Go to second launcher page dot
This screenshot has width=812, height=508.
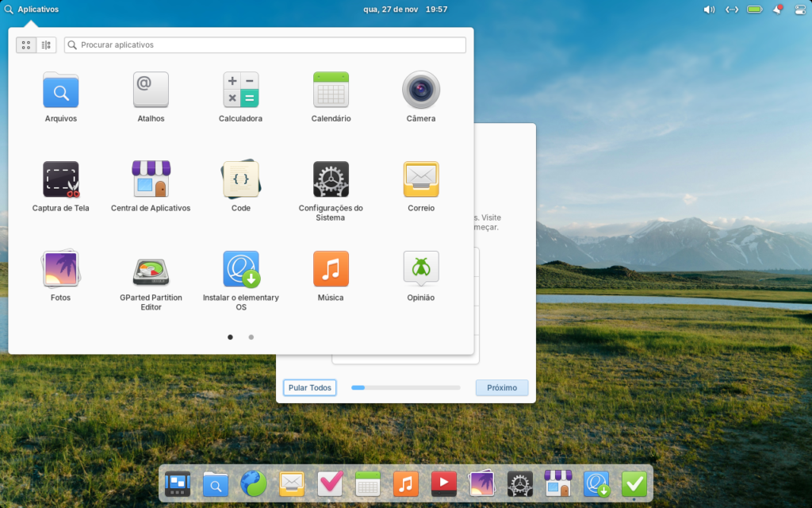tap(251, 337)
